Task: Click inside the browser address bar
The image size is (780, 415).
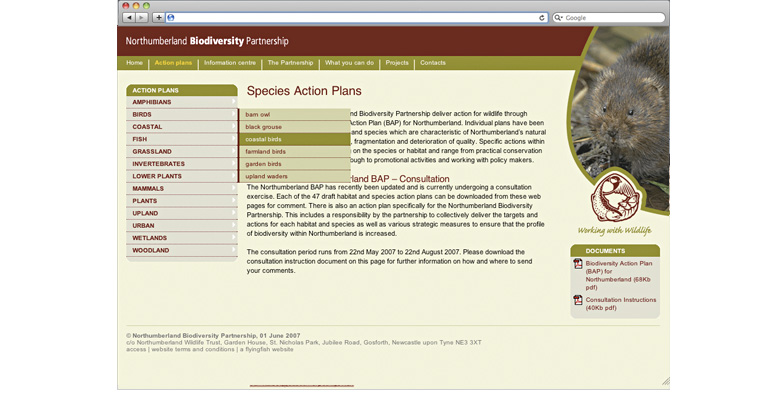Action: pos(356,18)
